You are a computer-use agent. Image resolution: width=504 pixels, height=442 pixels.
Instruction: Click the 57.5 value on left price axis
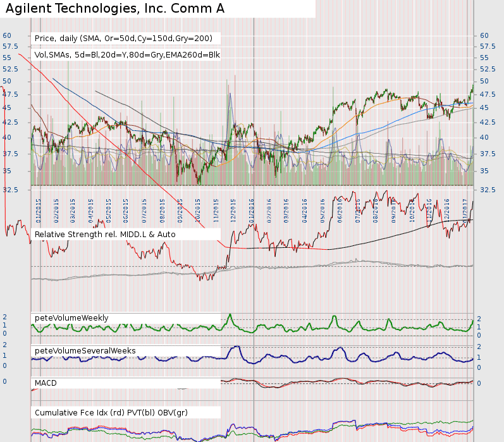[x=10, y=47]
